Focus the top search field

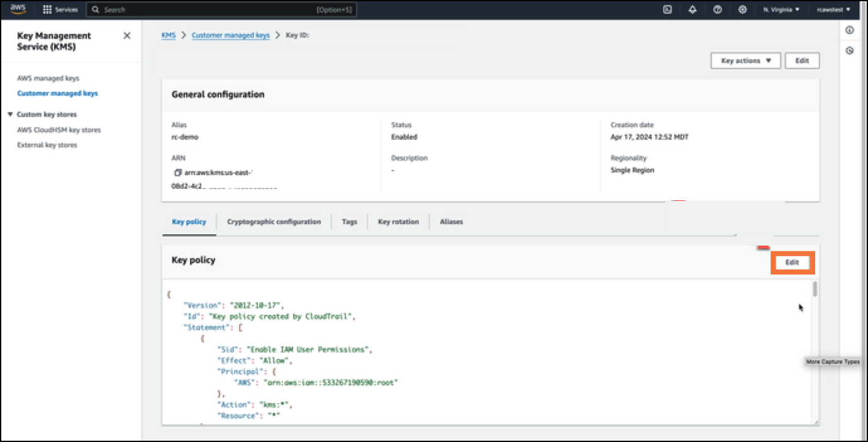[x=221, y=10]
